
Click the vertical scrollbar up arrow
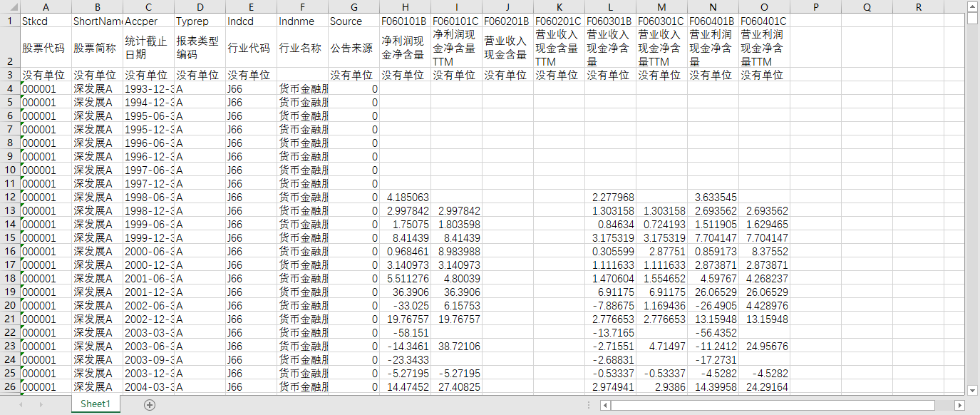click(973, 6)
